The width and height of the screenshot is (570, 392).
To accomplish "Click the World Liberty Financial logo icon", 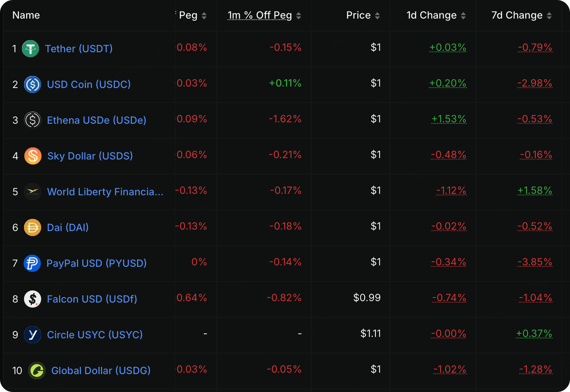I will point(33,192).
